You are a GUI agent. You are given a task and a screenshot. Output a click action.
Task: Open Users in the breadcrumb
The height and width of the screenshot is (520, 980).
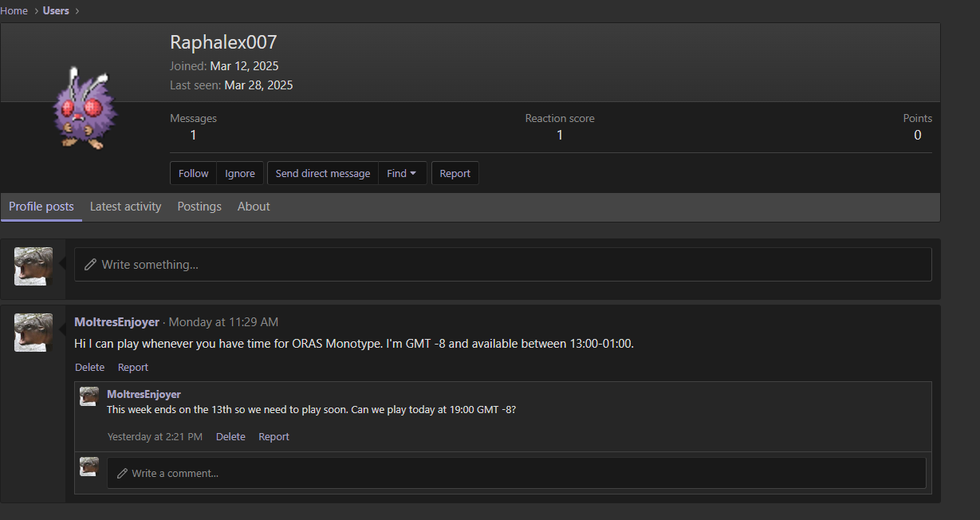pos(56,11)
